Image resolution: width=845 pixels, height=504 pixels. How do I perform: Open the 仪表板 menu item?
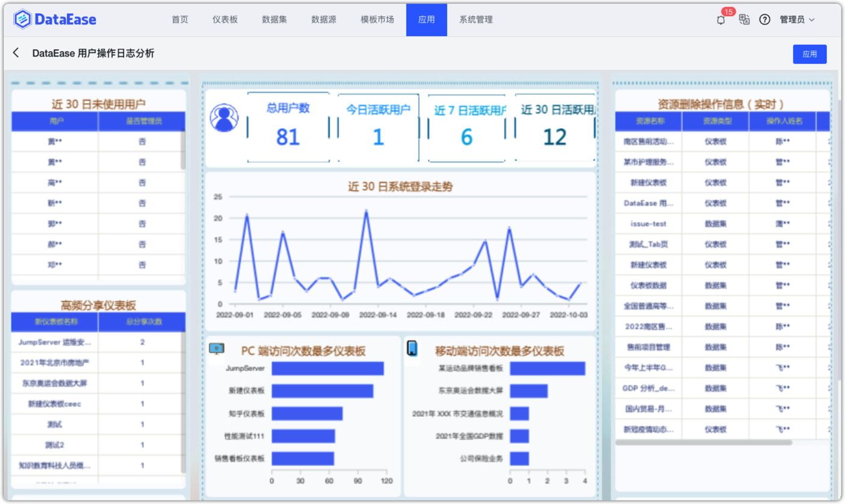(x=225, y=19)
